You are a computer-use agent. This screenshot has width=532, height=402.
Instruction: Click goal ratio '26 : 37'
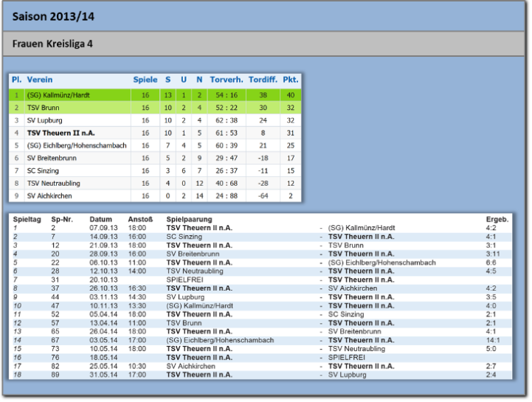coord(227,170)
